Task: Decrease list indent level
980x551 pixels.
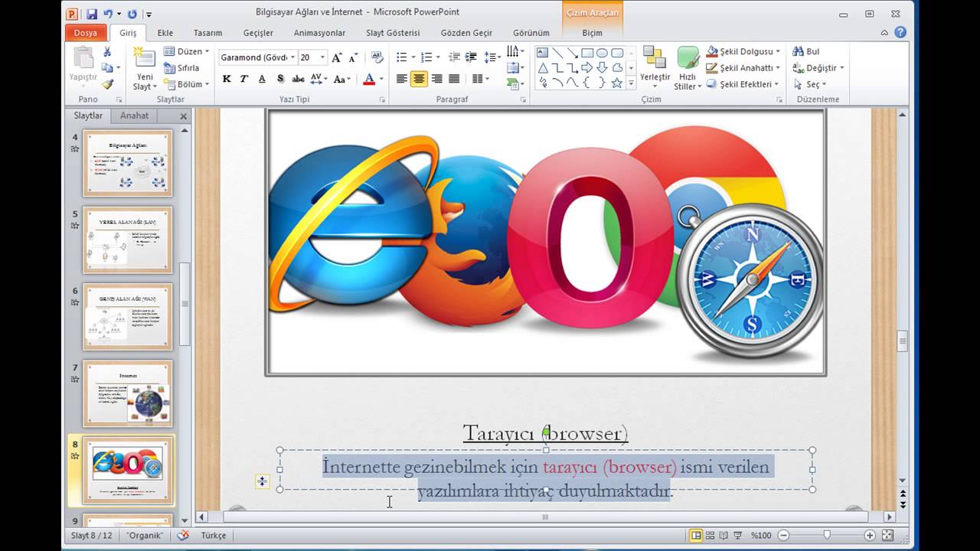Action: 453,57
